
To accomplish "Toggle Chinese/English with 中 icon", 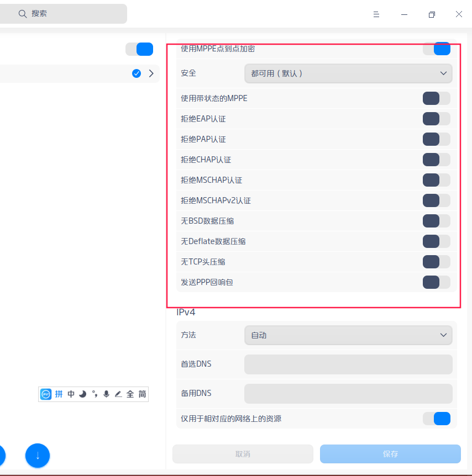I will coord(71,394).
